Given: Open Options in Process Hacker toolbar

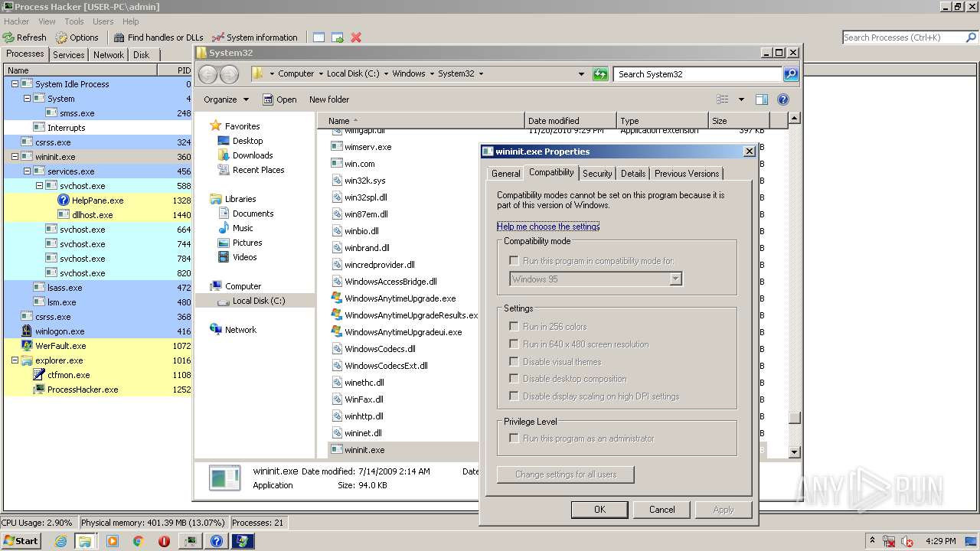Looking at the screenshot, I should (77, 37).
